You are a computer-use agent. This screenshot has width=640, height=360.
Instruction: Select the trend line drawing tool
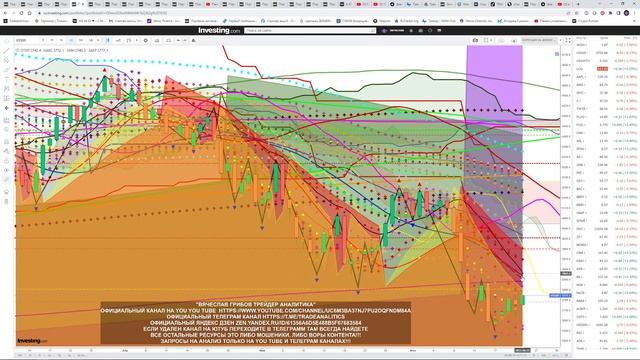tap(6, 51)
